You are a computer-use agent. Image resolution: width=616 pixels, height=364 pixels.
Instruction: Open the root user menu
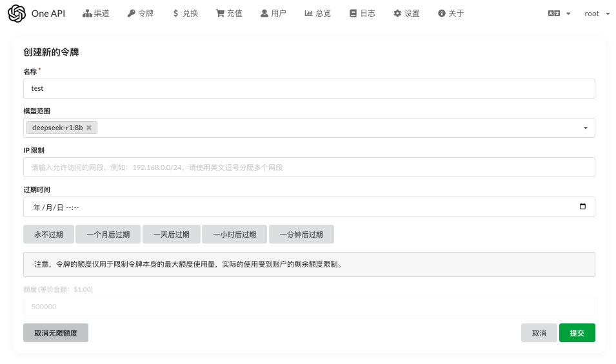point(597,14)
